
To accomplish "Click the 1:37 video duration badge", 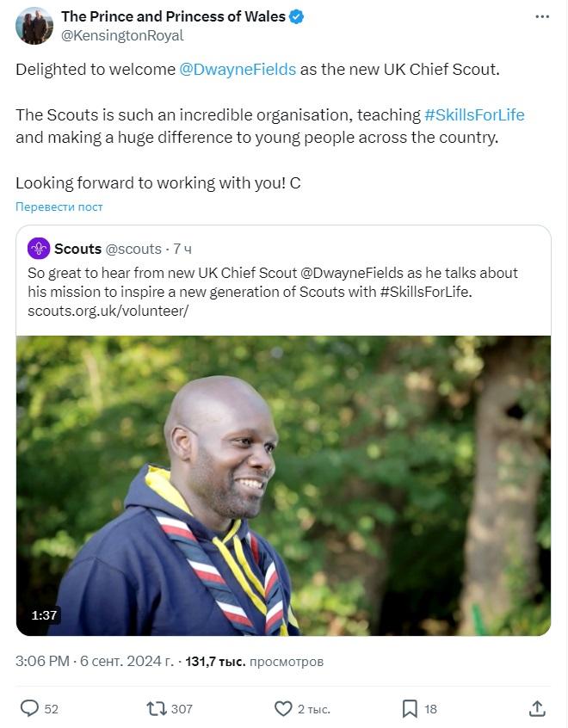I will (44, 615).
